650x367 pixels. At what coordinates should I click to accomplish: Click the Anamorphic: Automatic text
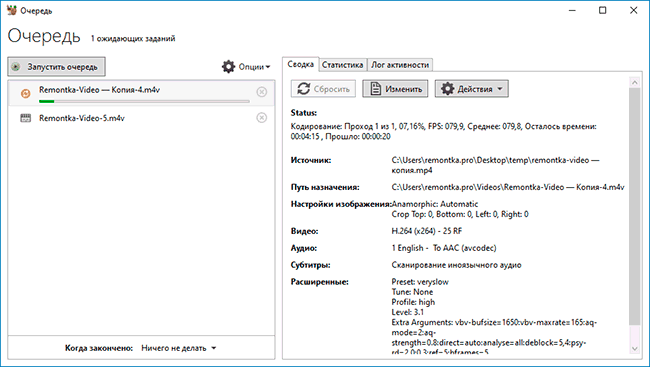tap(435, 204)
